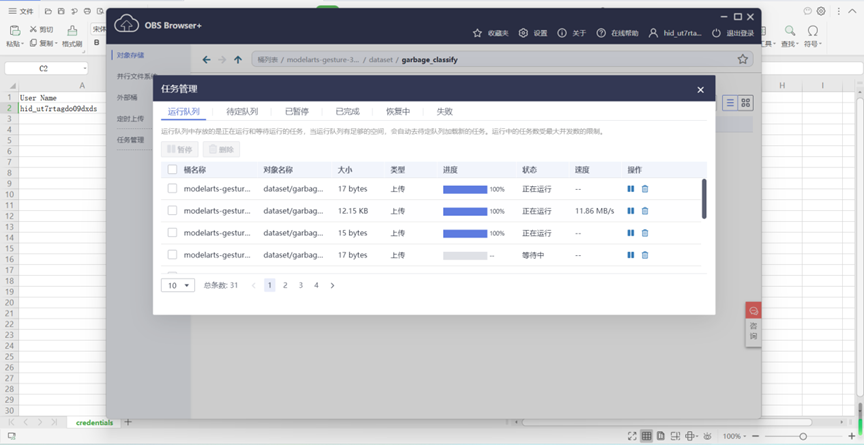
Task: Select WPS normal grid view icon
Action: (646, 436)
